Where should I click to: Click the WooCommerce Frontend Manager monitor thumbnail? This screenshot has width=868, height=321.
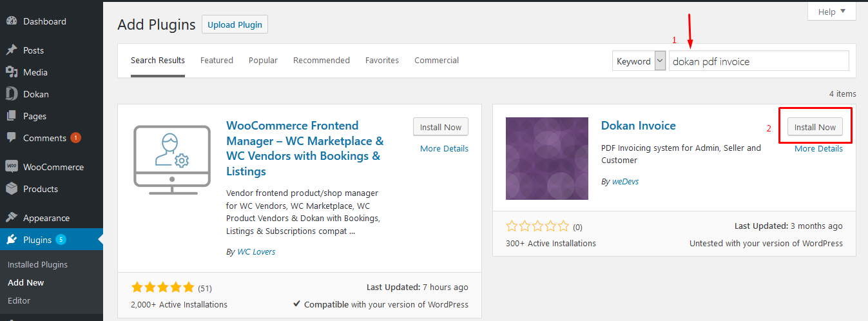point(172,159)
